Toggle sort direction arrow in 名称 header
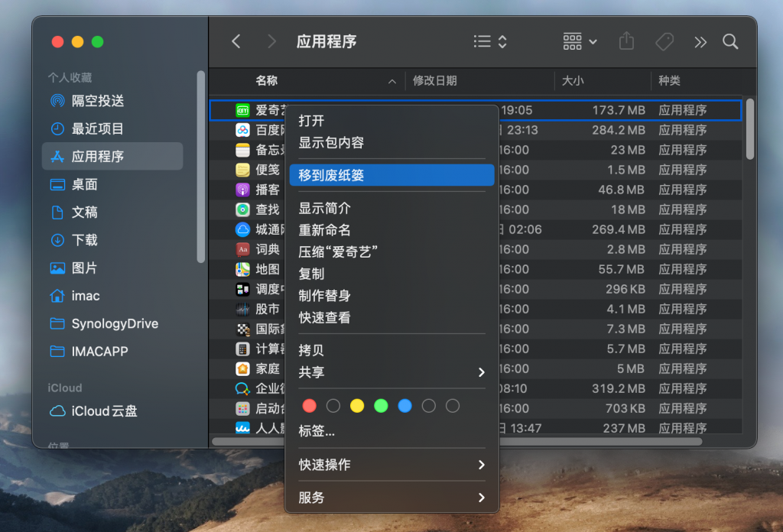This screenshot has width=783, height=532. (392, 81)
